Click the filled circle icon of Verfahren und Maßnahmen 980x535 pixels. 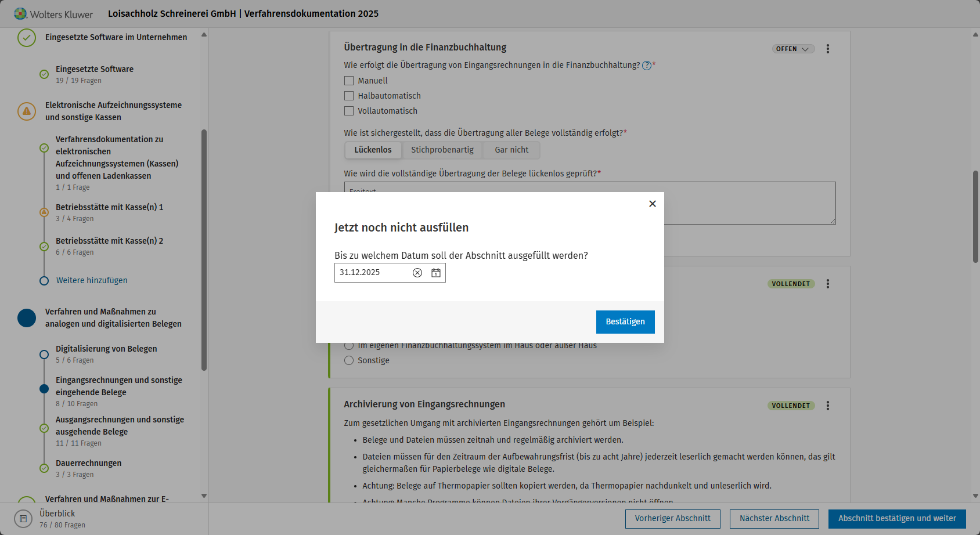tap(27, 318)
